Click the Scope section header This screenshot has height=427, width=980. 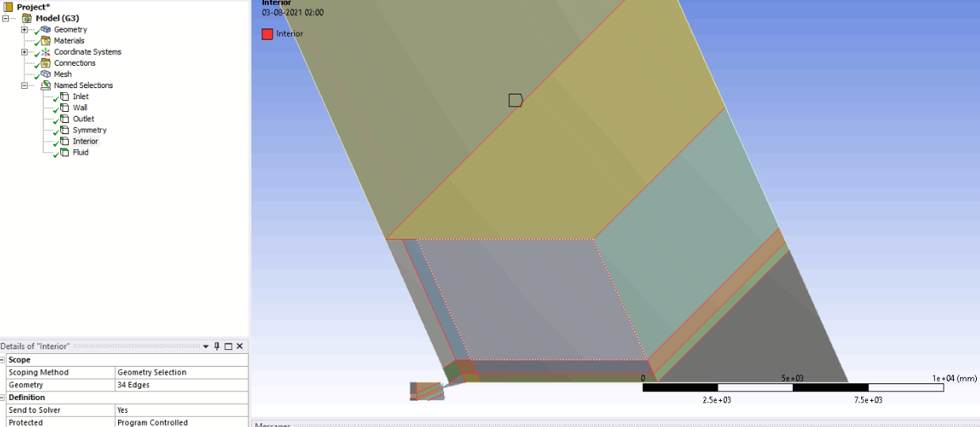pos(127,360)
